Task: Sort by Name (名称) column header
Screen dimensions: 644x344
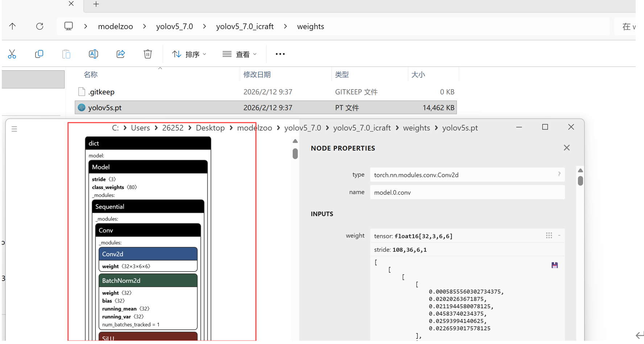Action: tap(90, 75)
